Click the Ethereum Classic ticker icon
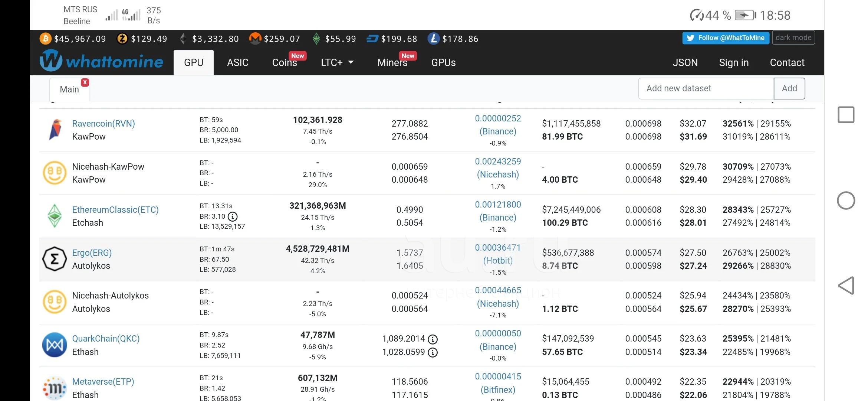 316,39
